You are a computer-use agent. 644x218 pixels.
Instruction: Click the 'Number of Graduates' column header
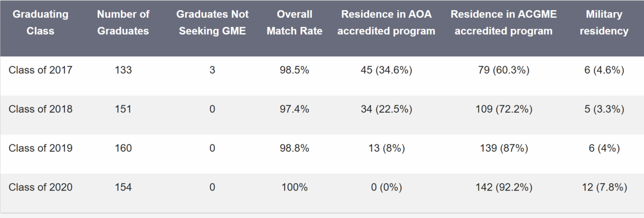pyautogui.click(x=123, y=23)
